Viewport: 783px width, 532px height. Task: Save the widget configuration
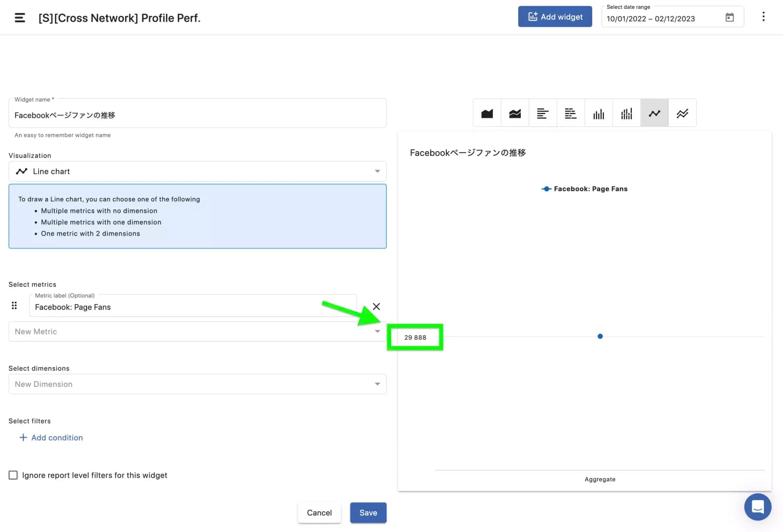coord(368,513)
